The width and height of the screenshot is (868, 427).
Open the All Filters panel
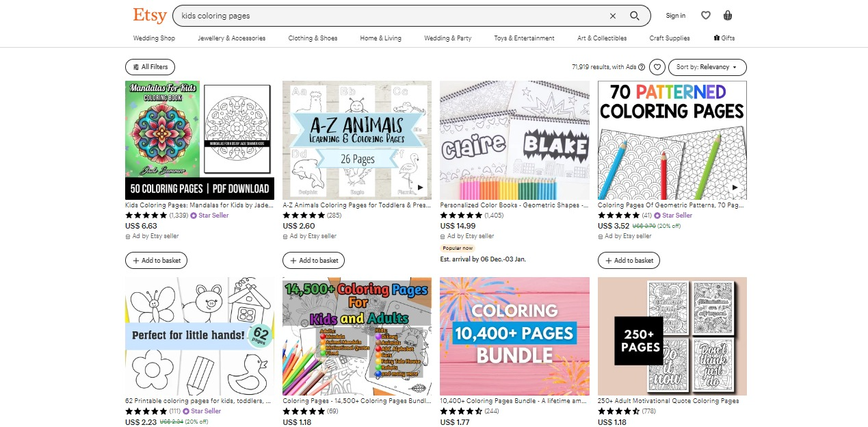pyautogui.click(x=150, y=67)
